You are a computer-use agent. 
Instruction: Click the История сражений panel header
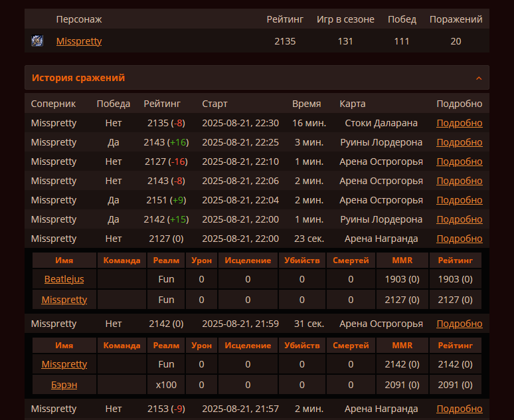pyautogui.click(x=257, y=78)
